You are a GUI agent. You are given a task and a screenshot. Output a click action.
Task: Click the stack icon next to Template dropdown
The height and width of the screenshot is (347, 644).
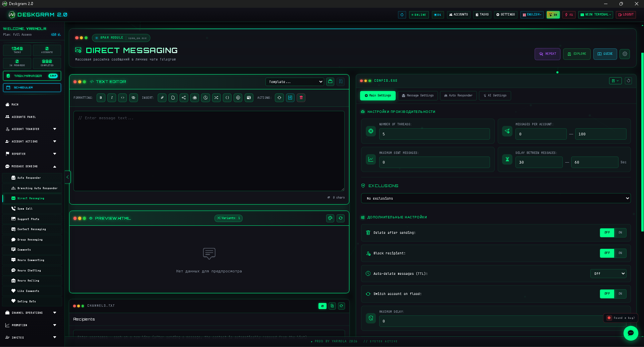pos(330,82)
